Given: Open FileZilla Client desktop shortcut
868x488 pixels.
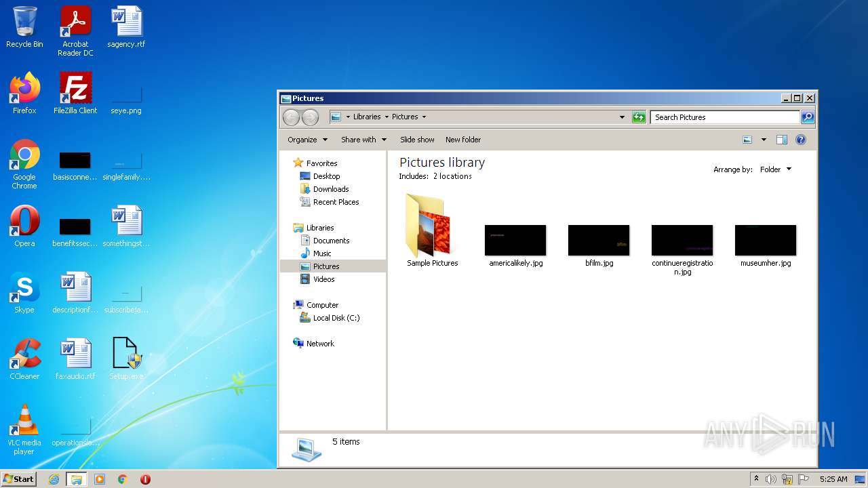Looking at the screenshot, I should 75,94.
